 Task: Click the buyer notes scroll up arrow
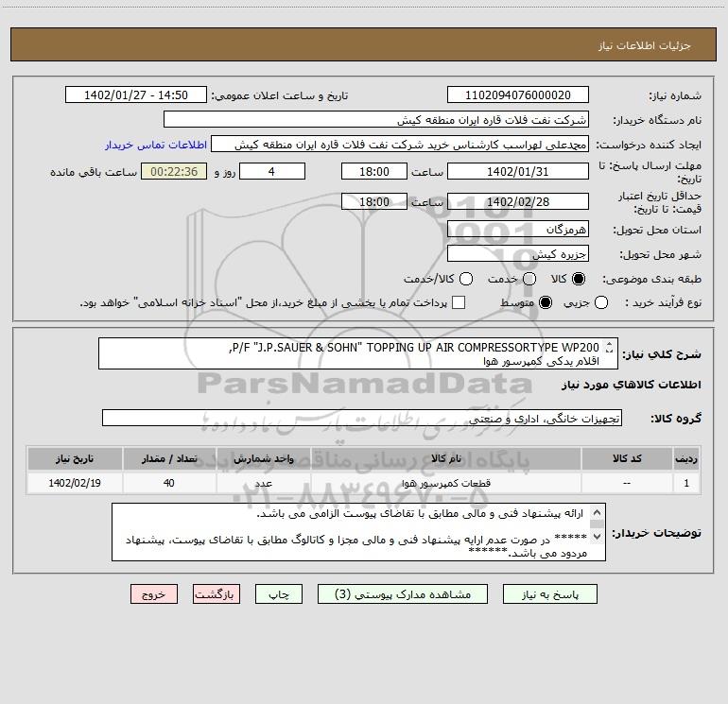point(597,513)
